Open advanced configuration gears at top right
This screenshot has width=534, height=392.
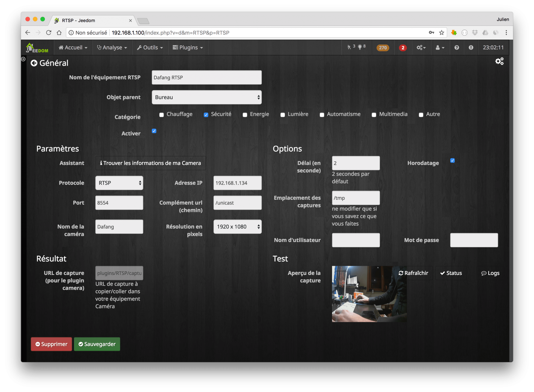tap(499, 61)
